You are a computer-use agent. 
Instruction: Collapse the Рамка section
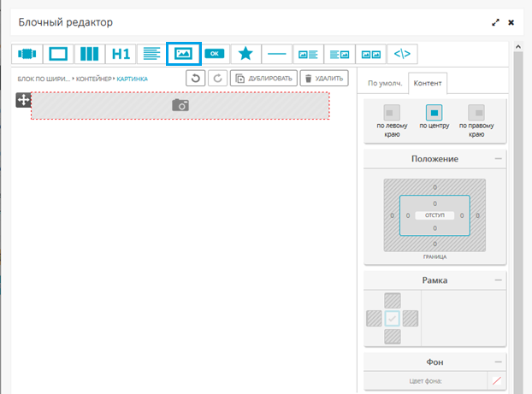[498, 280]
